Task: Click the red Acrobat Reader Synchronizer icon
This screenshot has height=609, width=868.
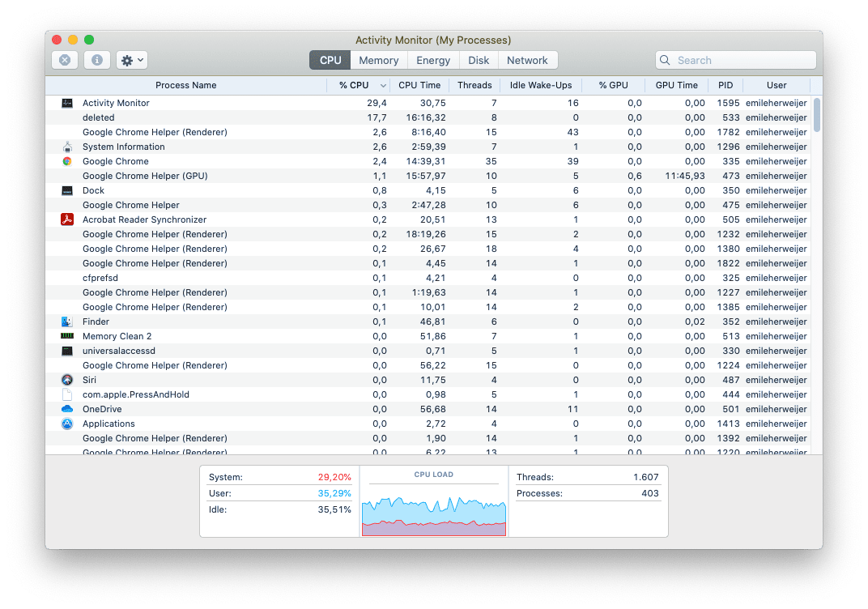Action: click(x=67, y=219)
